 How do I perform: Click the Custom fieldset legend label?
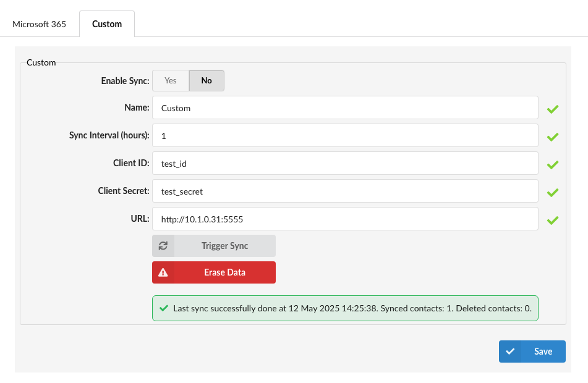click(41, 62)
